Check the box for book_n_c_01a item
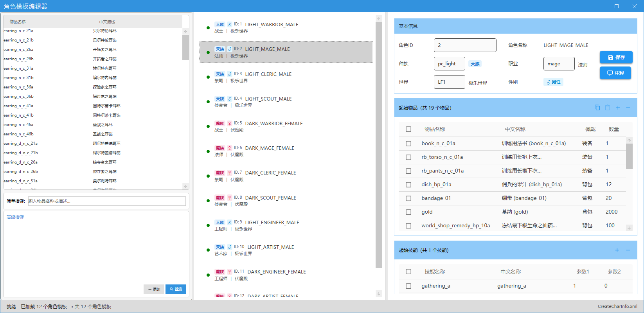644x313 pixels. (x=408, y=144)
